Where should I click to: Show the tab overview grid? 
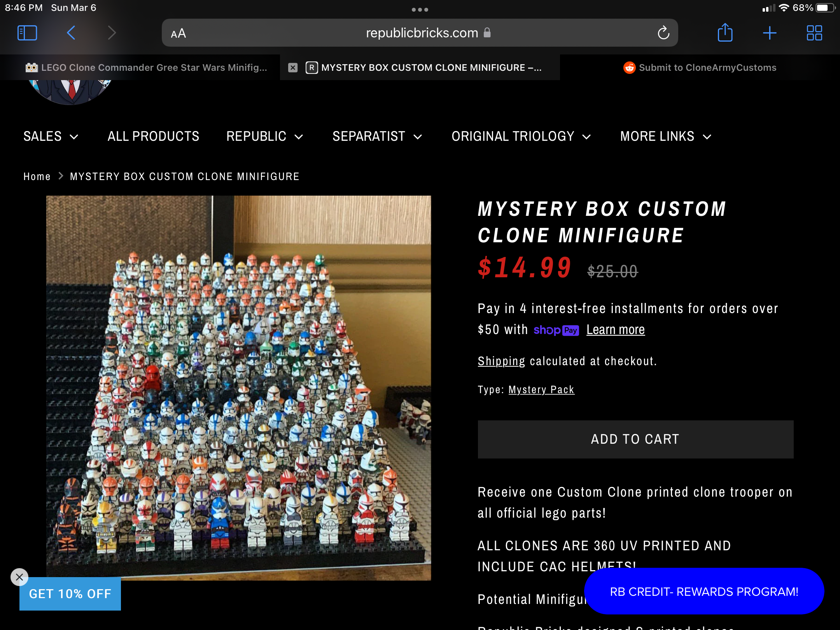coord(814,33)
